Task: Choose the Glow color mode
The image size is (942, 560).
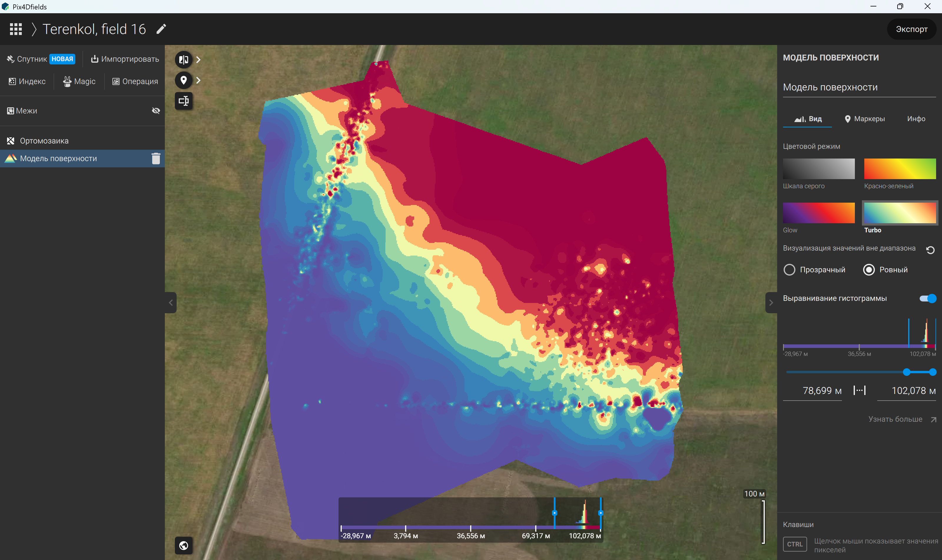Action: 818,213
